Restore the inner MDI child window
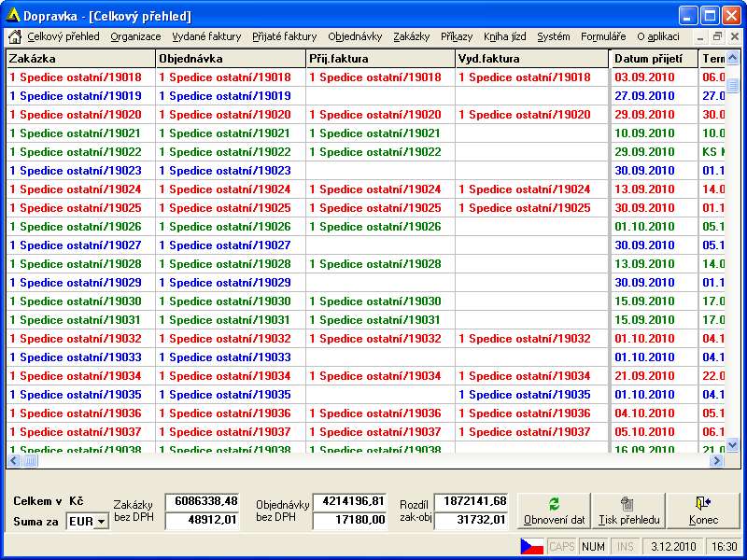This screenshot has height=560, width=747. tap(717, 37)
